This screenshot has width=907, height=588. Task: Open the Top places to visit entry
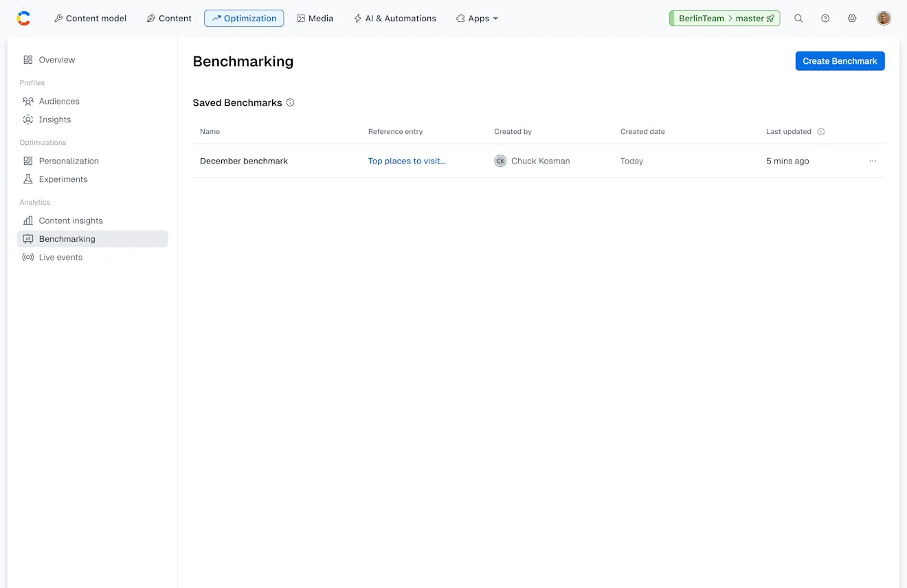pos(407,161)
